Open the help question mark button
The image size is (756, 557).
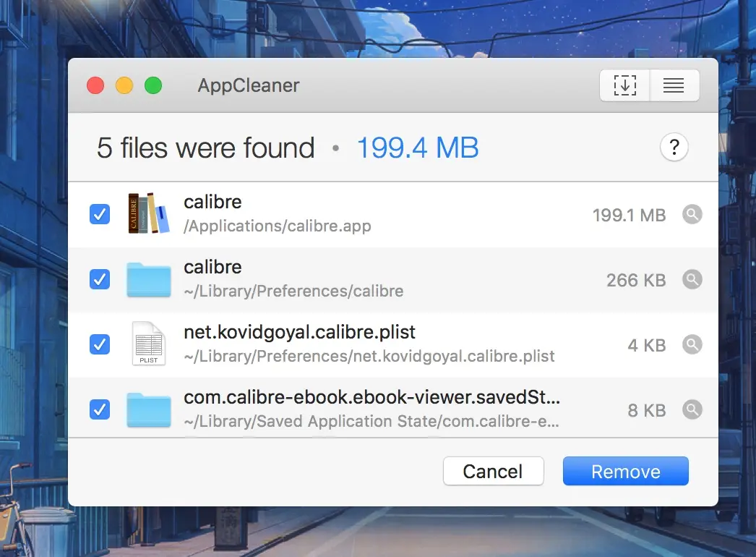click(674, 147)
